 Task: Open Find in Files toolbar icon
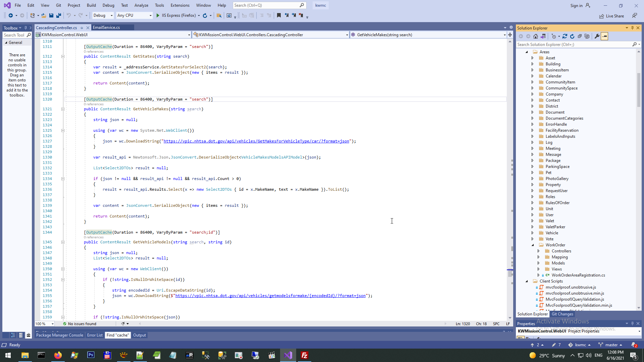click(x=219, y=15)
